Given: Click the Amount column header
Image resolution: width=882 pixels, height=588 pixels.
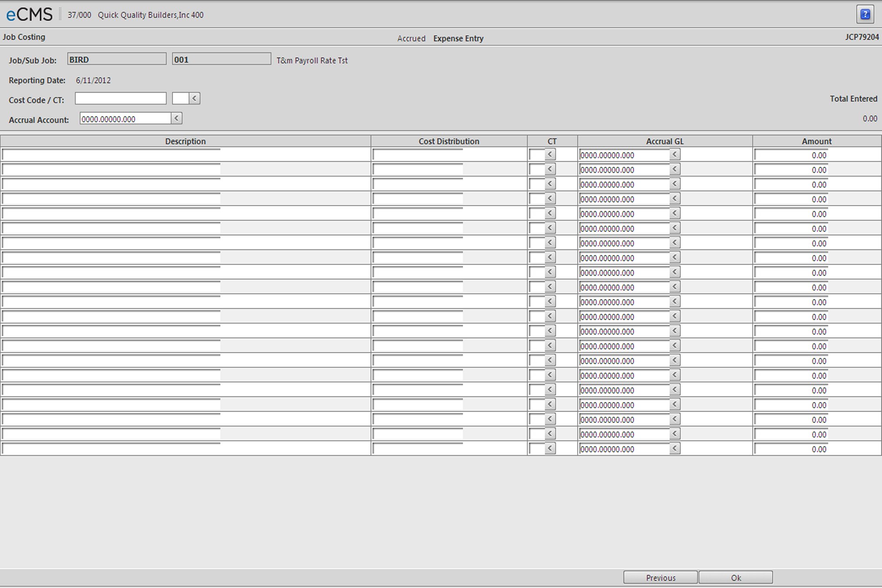Looking at the screenshot, I should tap(817, 141).
